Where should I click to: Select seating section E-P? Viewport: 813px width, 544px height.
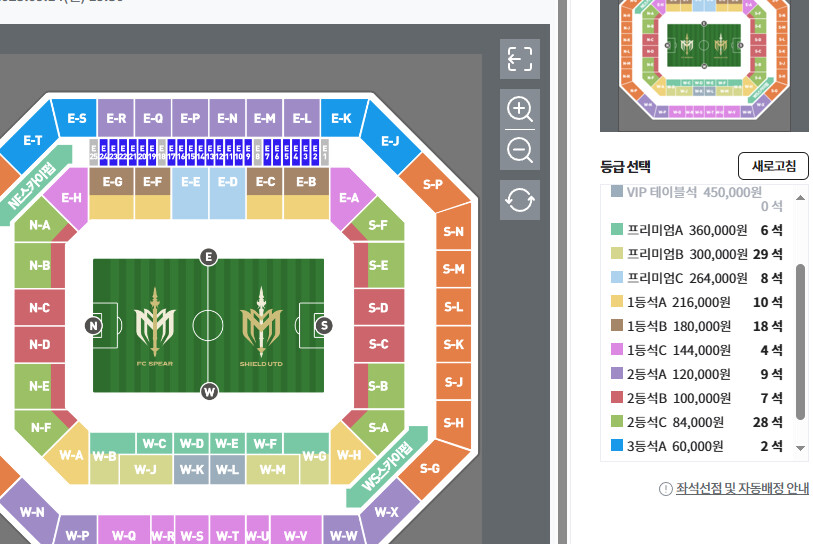click(190, 118)
